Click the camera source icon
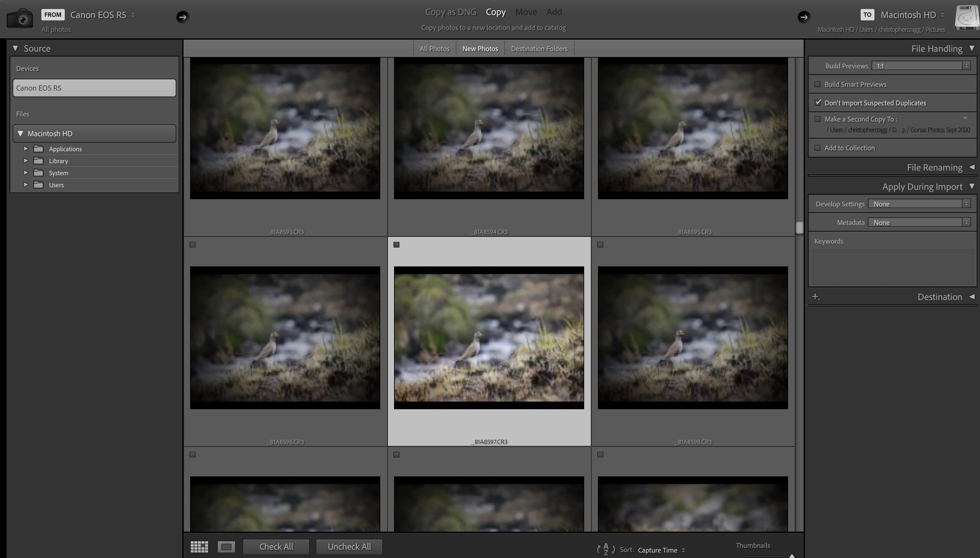The image size is (980, 558). tap(19, 18)
